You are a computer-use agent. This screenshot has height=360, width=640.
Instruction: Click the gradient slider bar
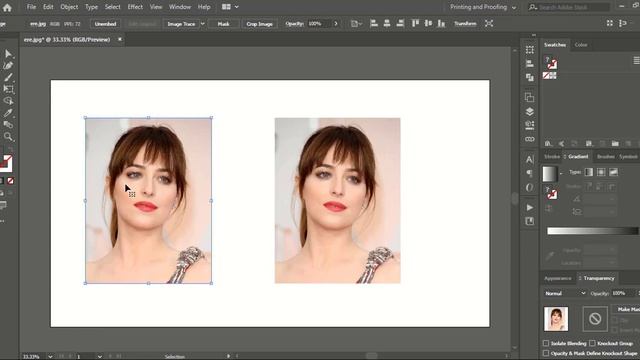click(592, 231)
